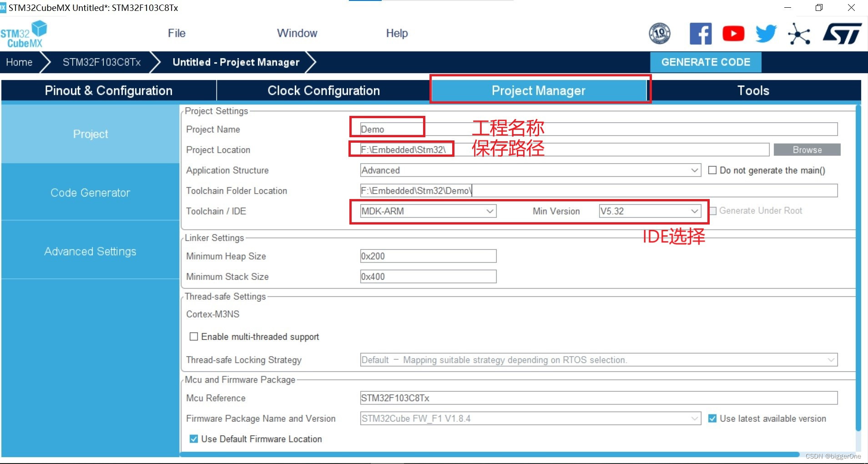The width and height of the screenshot is (868, 464).
Task: Close the STM32CubeMX window
Action: pyautogui.click(x=851, y=8)
